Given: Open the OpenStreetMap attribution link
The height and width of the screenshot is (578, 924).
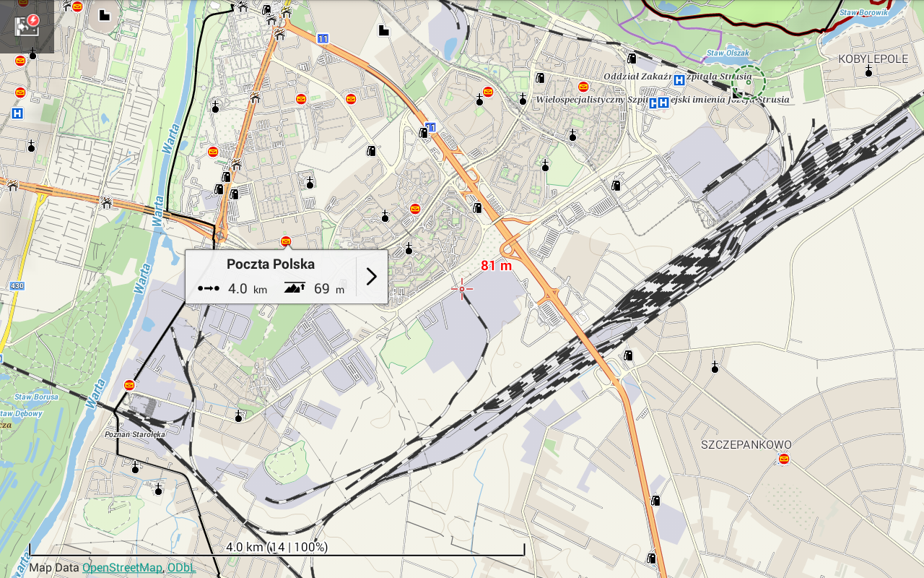Looking at the screenshot, I should point(122,568).
